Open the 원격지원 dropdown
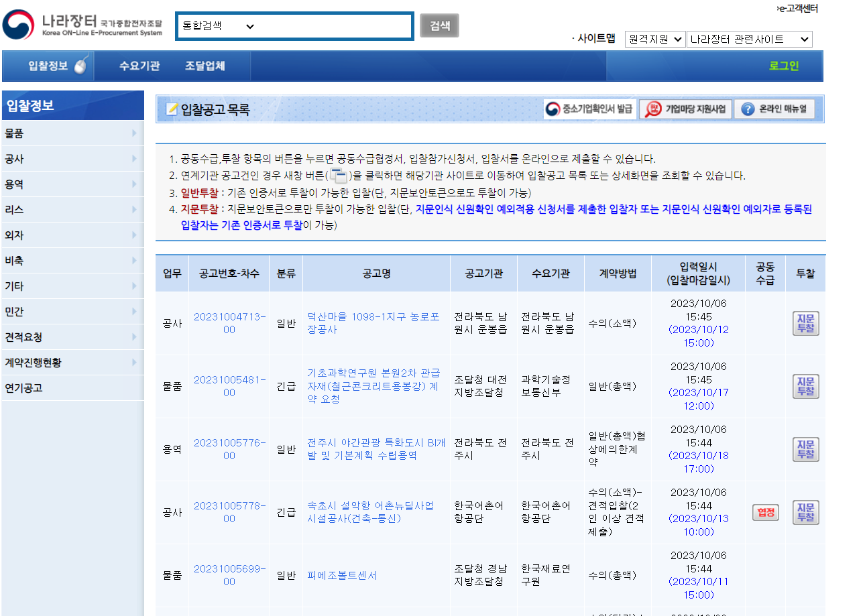This screenshot has width=865, height=616. pyautogui.click(x=655, y=39)
